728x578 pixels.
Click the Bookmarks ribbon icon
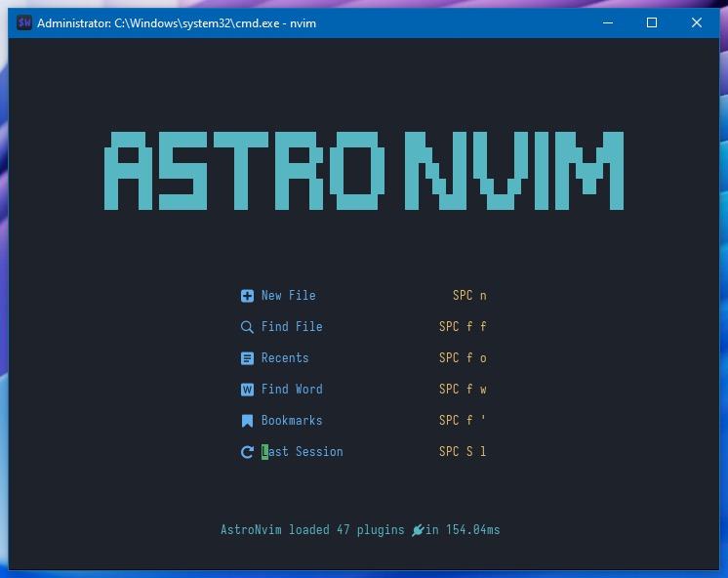(247, 421)
